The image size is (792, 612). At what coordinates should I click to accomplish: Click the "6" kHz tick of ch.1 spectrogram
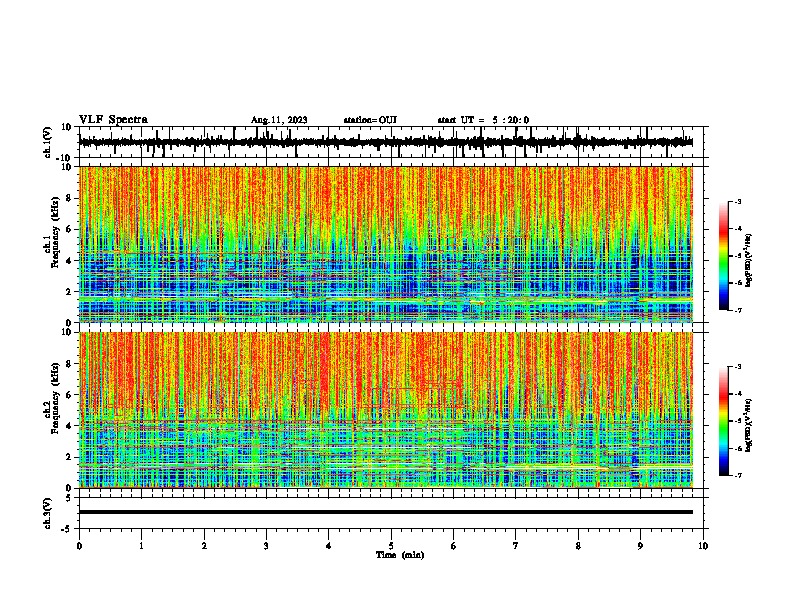click(x=69, y=229)
